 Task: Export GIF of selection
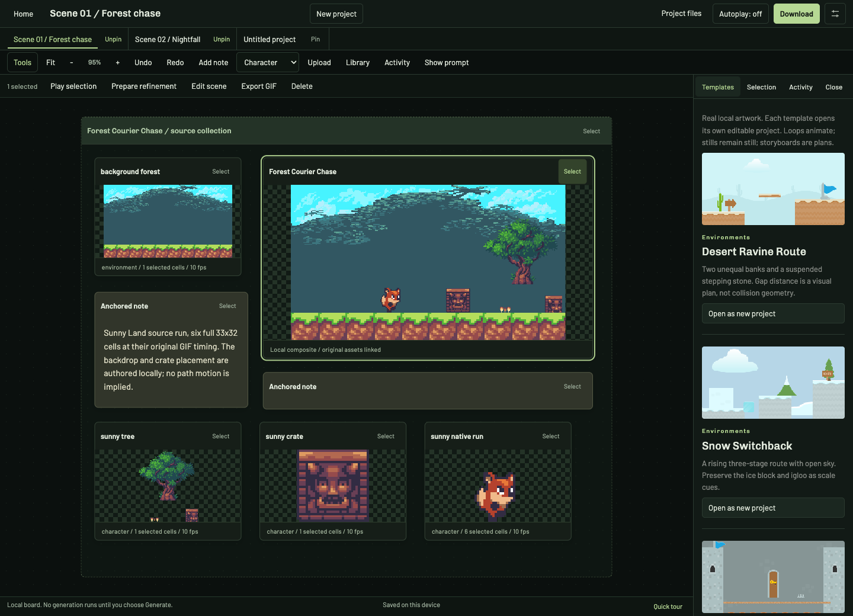click(259, 86)
